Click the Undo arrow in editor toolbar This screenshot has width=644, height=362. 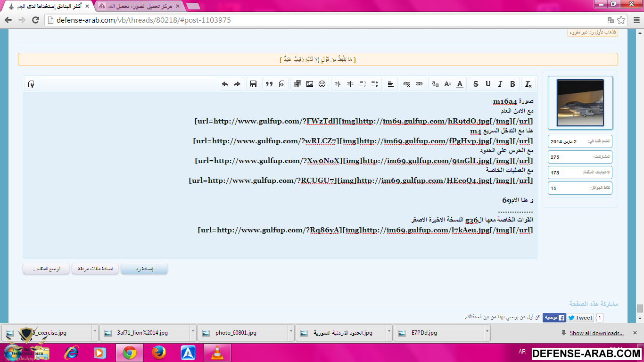(225, 84)
